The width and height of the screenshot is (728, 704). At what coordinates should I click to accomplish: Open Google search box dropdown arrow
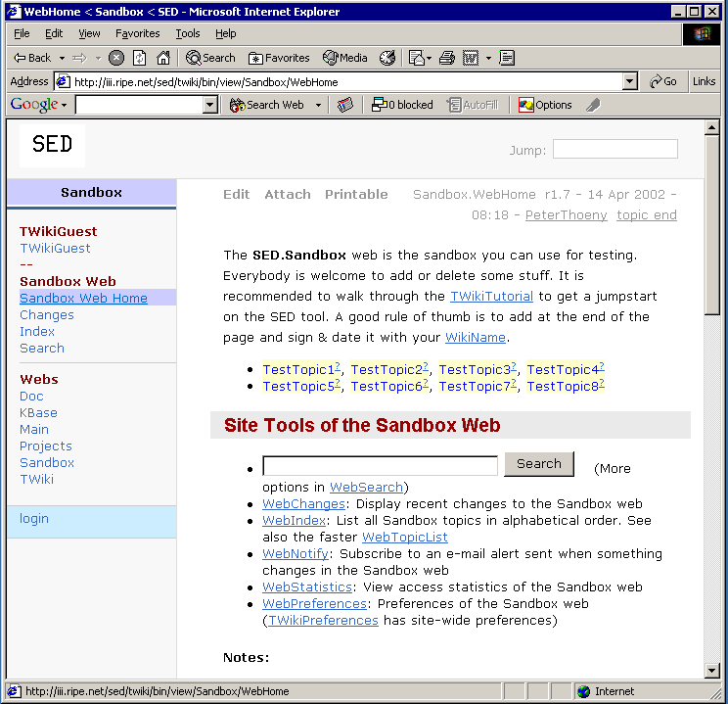pyautogui.click(x=210, y=105)
